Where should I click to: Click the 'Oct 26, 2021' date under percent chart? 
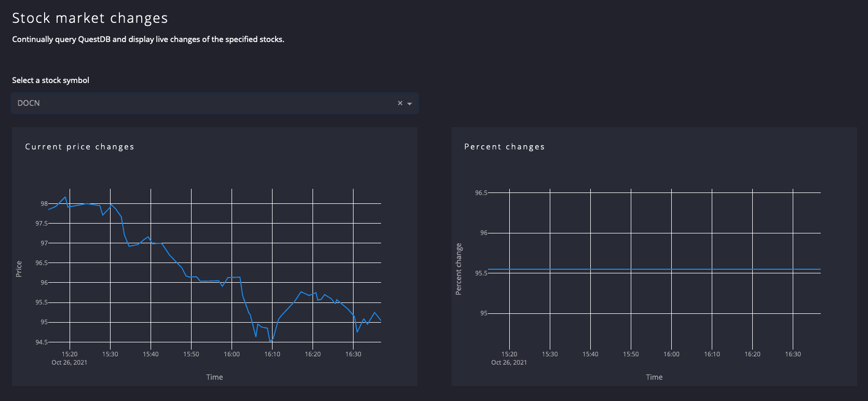tap(509, 363)
